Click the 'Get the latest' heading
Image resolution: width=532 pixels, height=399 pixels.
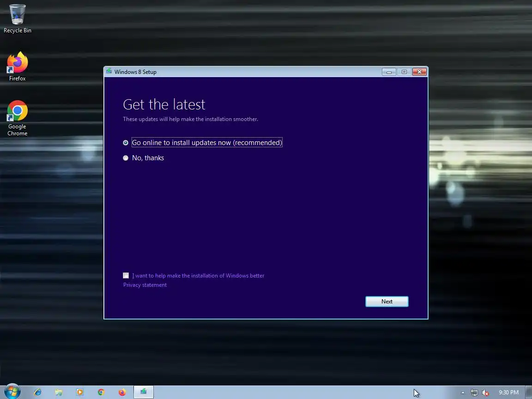(x=164, y=104)
